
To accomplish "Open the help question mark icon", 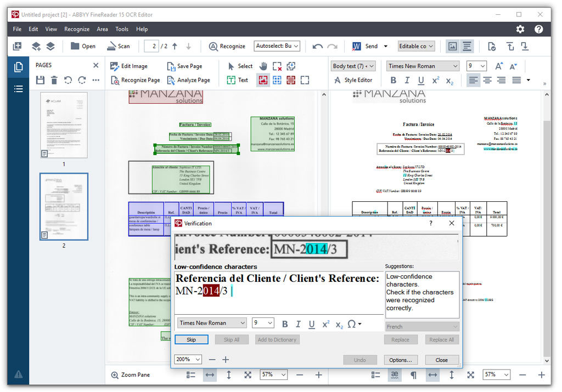I will 538,29.
